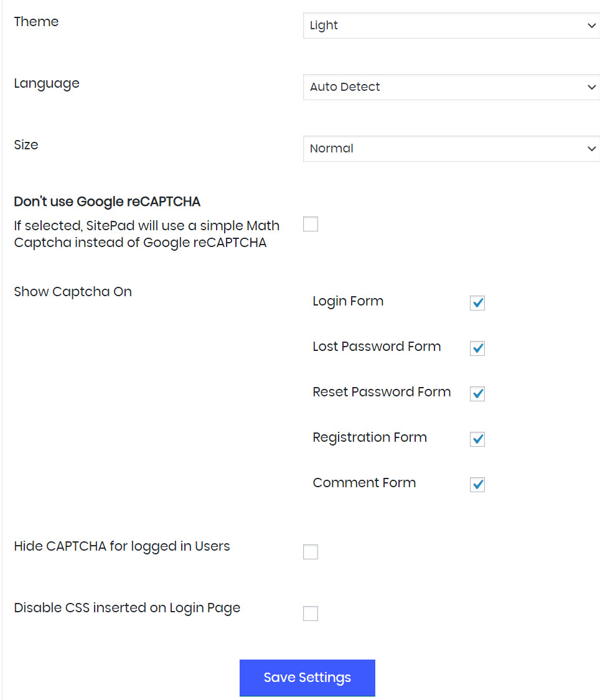Image resolution: width=600 pixels, height=700 pixels.
Task: Click the Show Captcha On label
Action: pos(73,292)
